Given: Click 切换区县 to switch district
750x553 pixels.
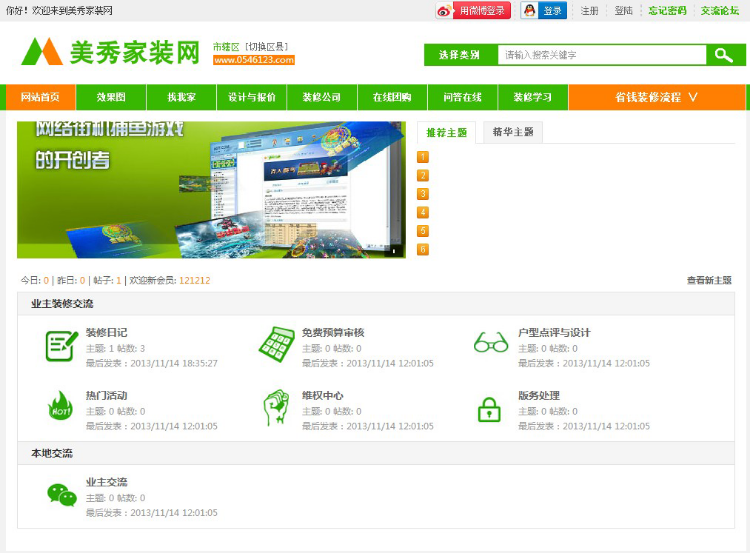Looking at the screenshot, I should (267, 47).
